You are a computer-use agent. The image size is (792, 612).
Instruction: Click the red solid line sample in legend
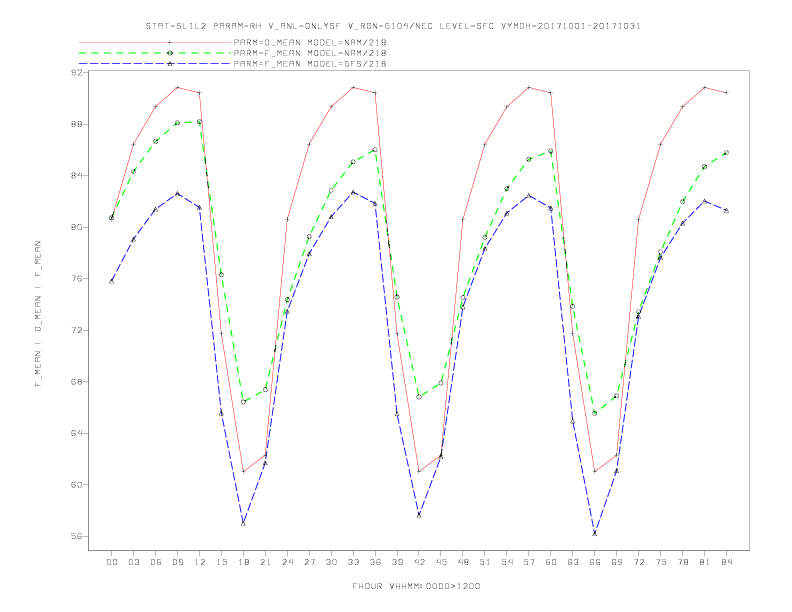point(155,42)
